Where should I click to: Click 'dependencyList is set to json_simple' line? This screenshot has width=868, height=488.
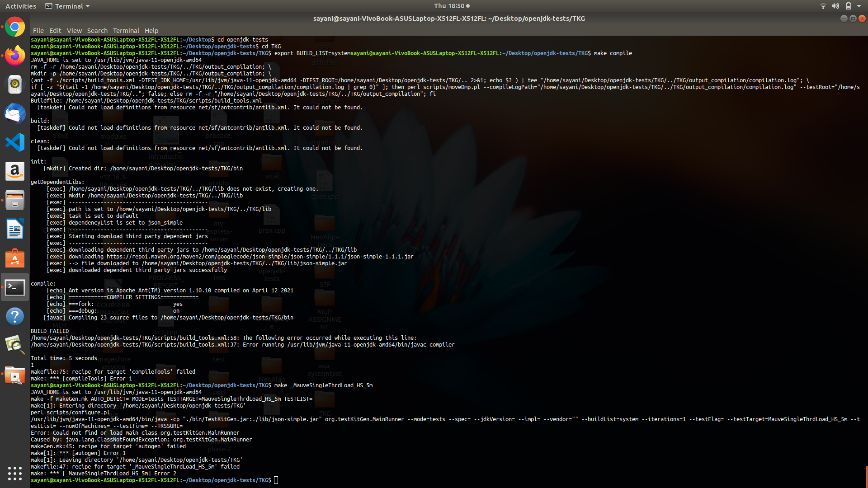(x=115, y=223)
